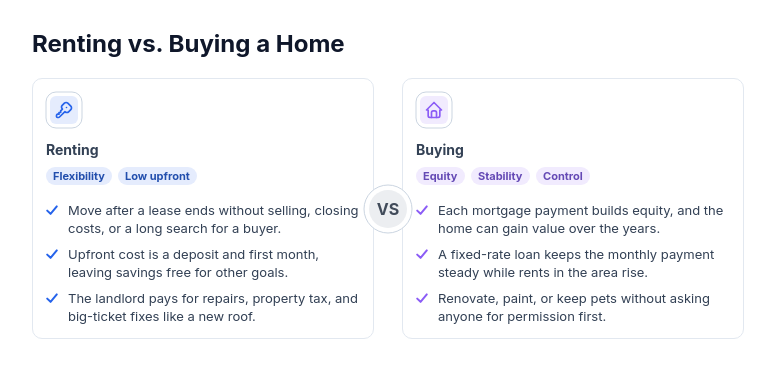Click the page title Renting vs. Buying a Home

point(188,44)
